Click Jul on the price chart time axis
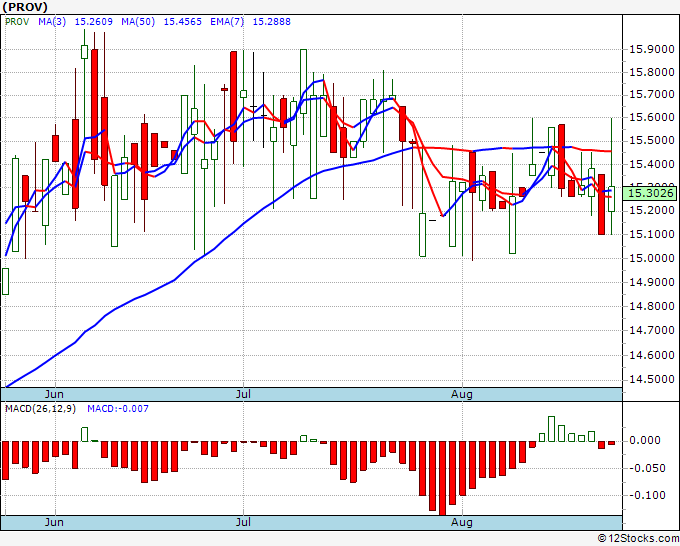Screen dimensions: 680x546 [x=243, y=394]
